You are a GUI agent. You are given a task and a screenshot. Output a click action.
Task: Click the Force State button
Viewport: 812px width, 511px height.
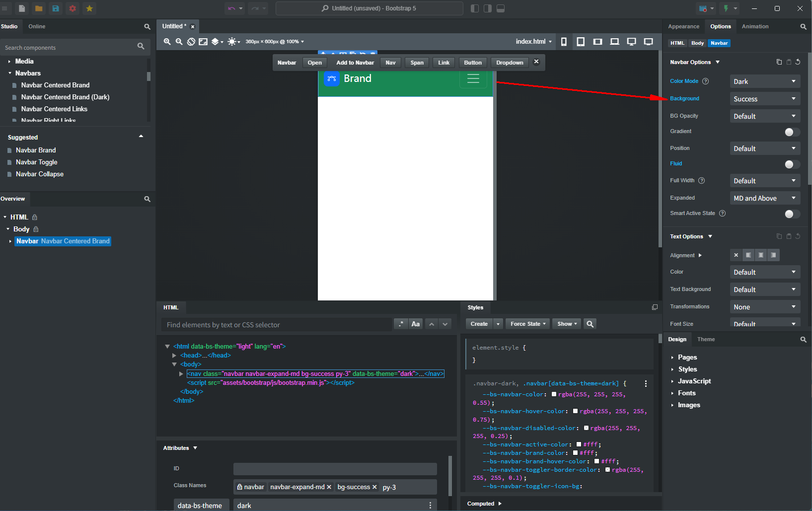[527, 324]
